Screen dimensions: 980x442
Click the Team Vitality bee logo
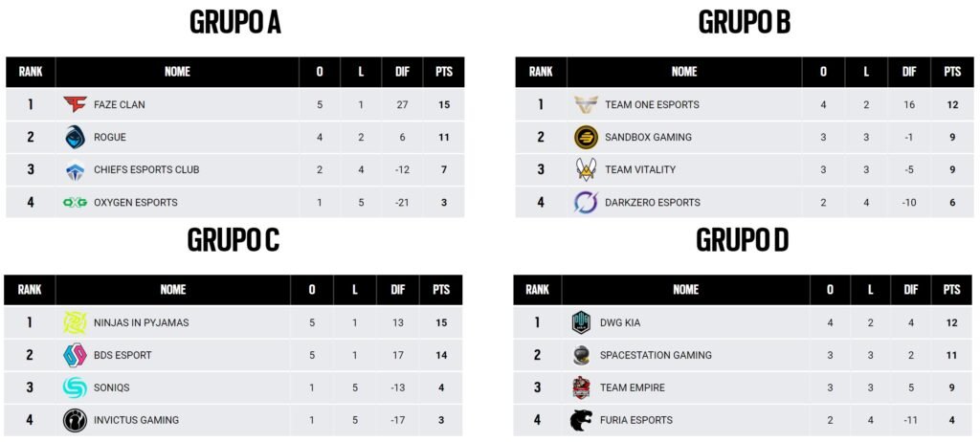586,170
